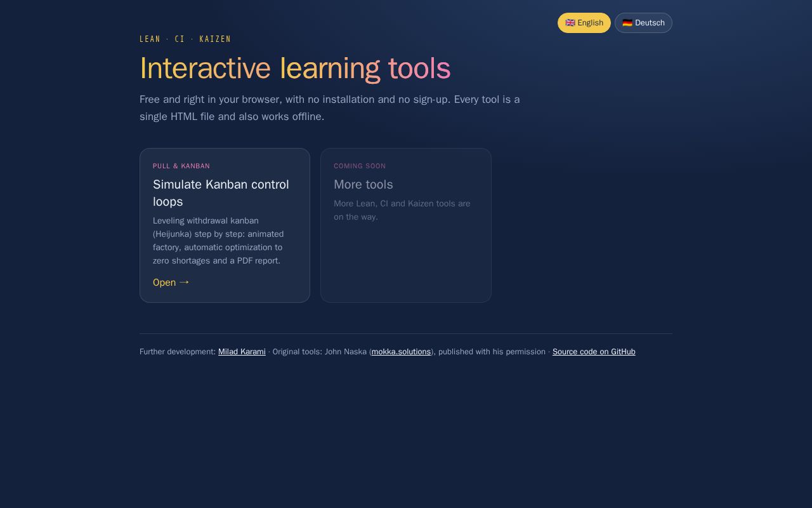812x508 pixels.
Task: Click the 'Leveling withdrawal kanban' description text
Action: tap(219, 241)
